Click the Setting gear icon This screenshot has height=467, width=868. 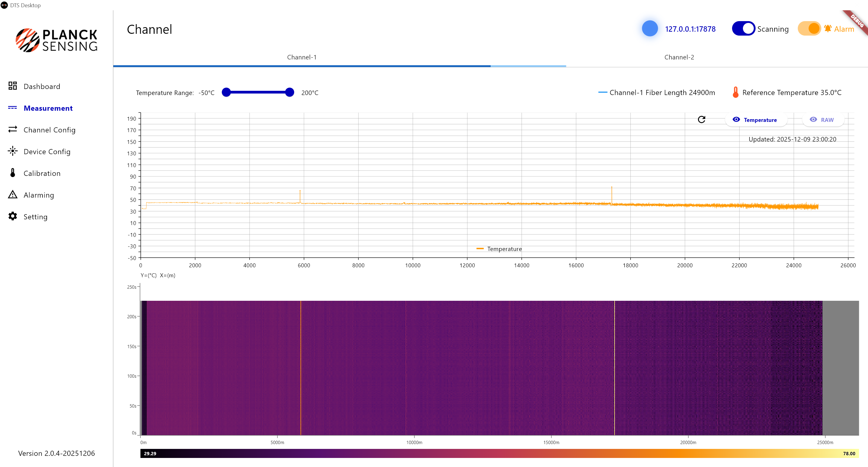tap(12, 217)
